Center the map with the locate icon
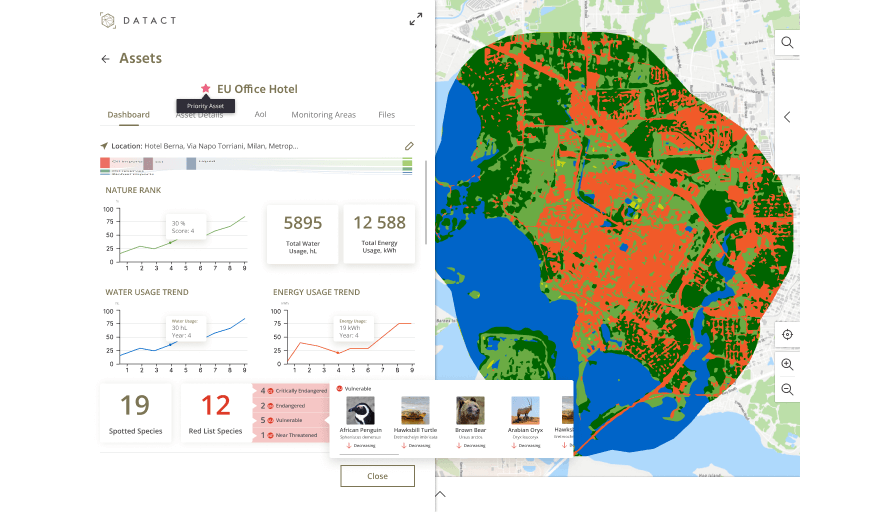 point(787,335)
